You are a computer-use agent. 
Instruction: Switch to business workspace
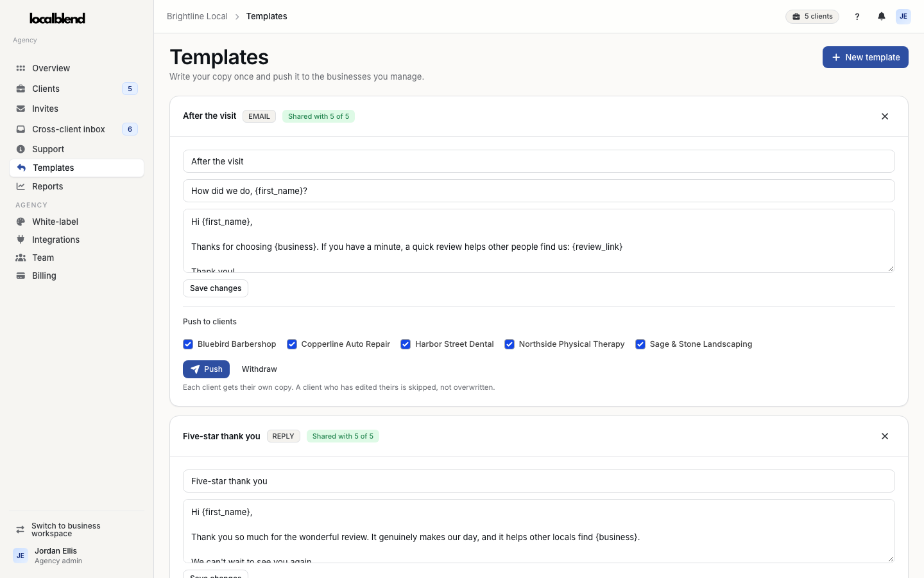click(76, 530)
